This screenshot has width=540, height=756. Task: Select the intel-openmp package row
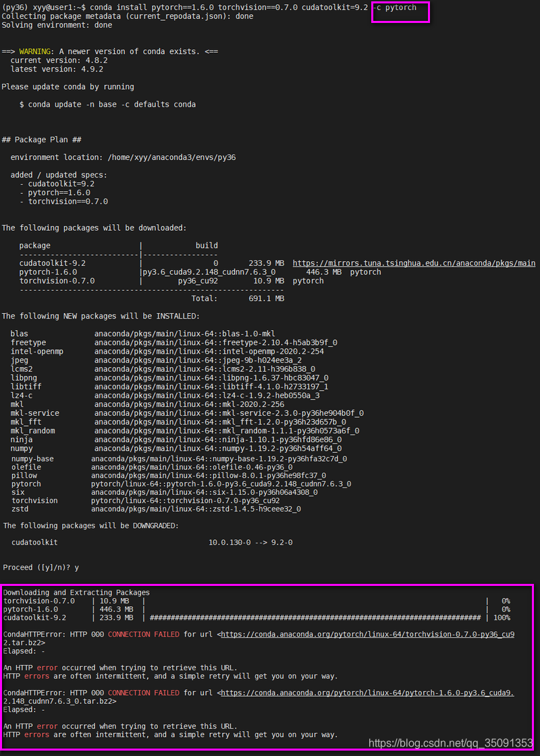(167, 351)
